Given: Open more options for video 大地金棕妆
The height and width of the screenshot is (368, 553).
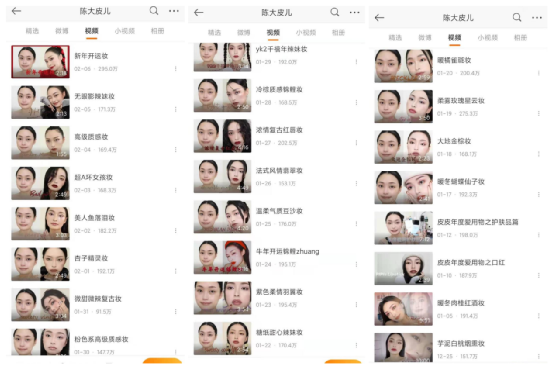Looking at the screenshot, I should (539, 154).
